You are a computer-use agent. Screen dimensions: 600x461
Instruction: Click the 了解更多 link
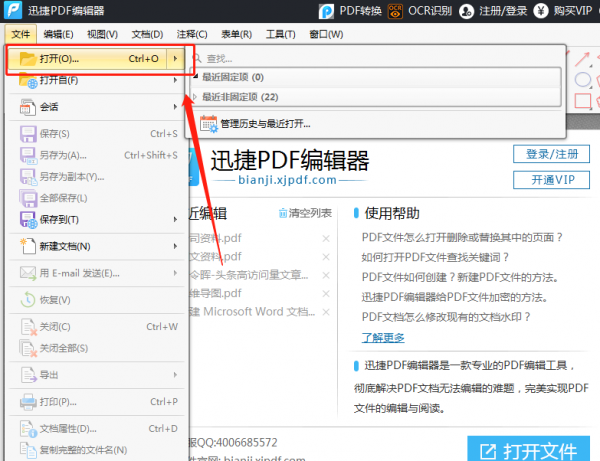click(x=383, y=337)
